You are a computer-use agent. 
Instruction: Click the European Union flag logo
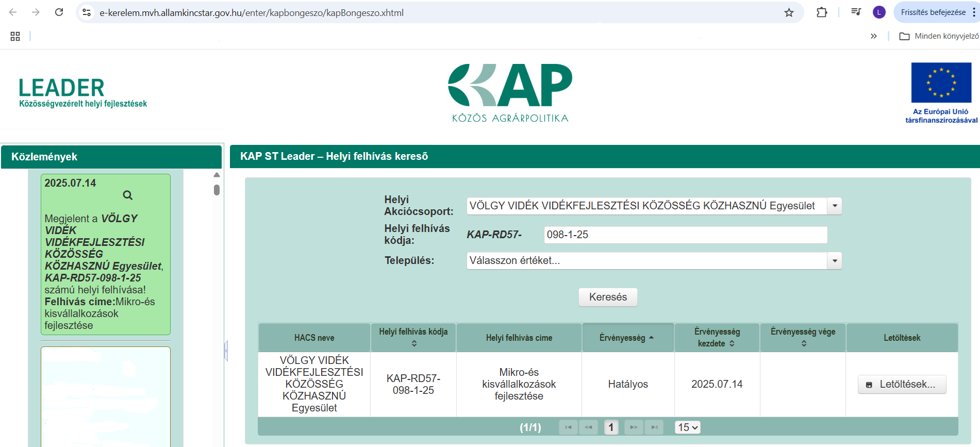[941, 82]
